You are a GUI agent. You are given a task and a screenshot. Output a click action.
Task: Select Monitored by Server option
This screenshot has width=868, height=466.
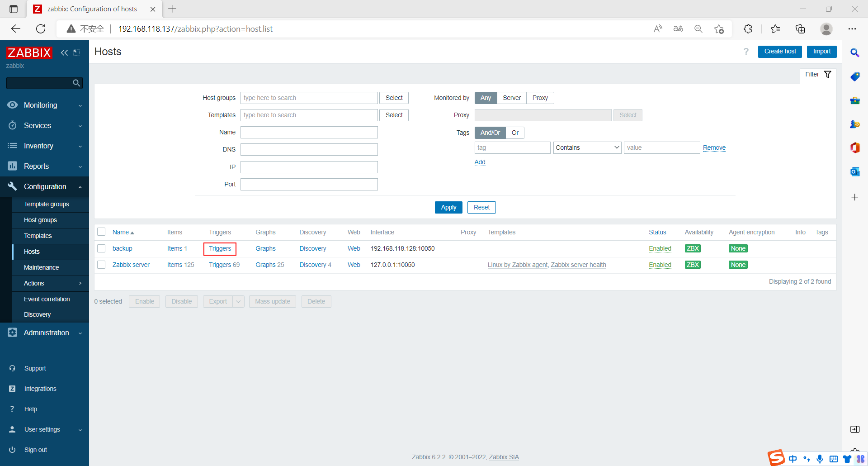point(512,98)
